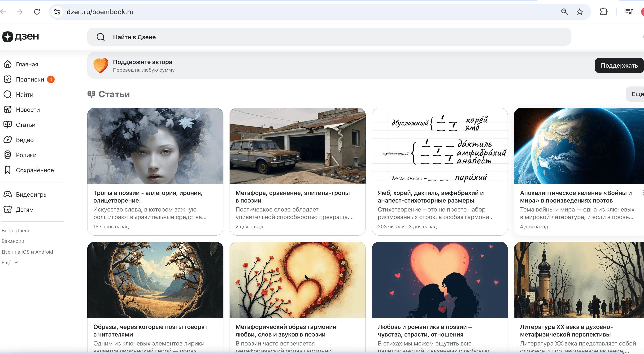The width and height of the screenshot is (644, 354).
Task: Open Подписки with notification badge
Action: pos(30,79)
